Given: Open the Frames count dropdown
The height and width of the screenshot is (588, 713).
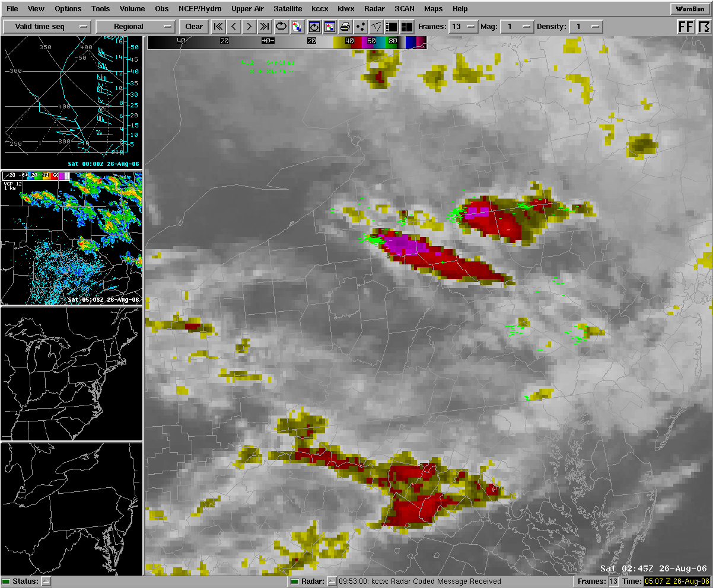Looking at the screenshot, I should pos(464,27).
